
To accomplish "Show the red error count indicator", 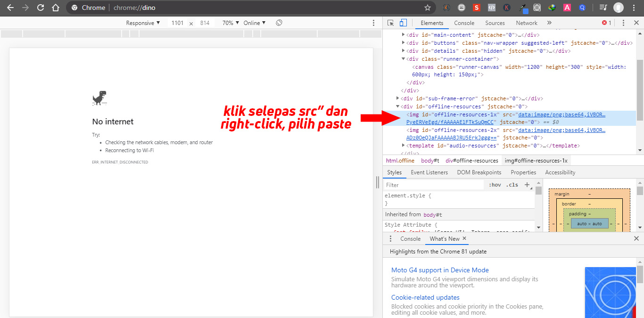I will [x=606, y=23].
